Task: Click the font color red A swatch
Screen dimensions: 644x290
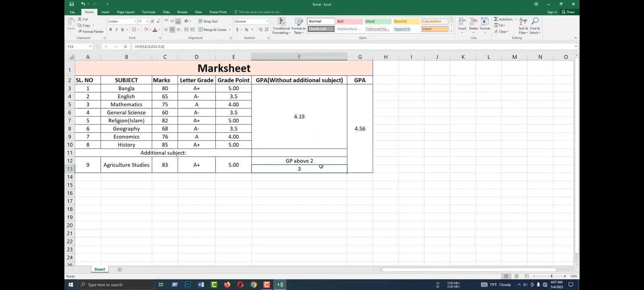Action: click(155, 30)
